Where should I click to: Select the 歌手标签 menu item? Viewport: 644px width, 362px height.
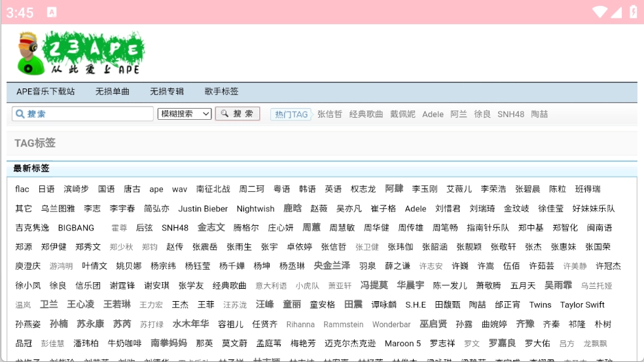tap(221, 92)
